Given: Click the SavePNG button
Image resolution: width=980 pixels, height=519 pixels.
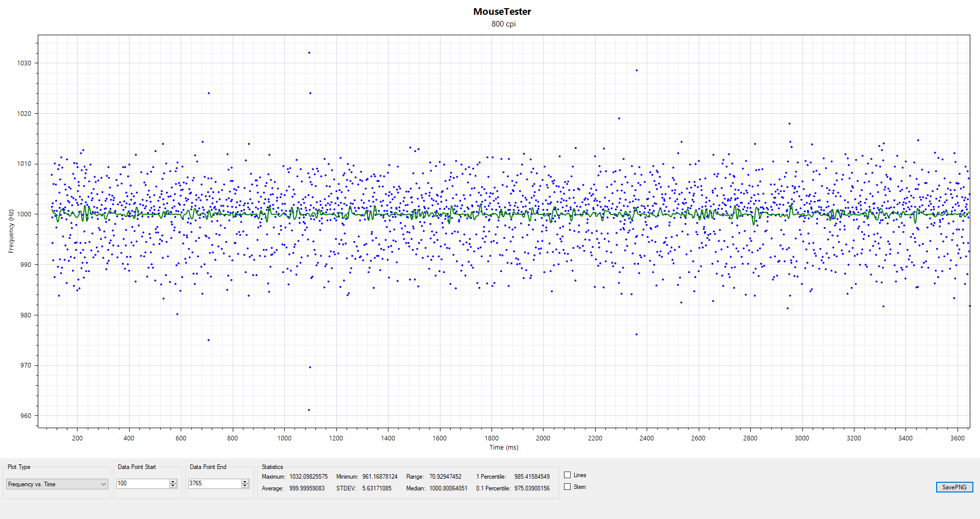Looking at the screenshot, I should point(954,487).
